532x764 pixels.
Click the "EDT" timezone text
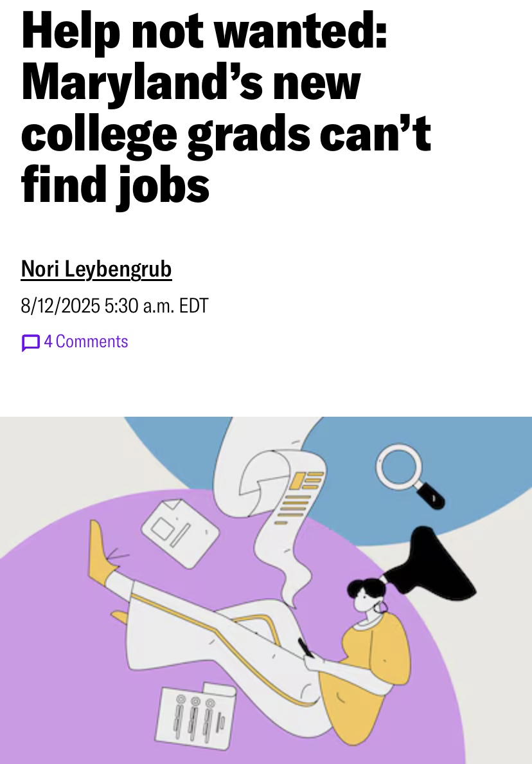point(194,305)
